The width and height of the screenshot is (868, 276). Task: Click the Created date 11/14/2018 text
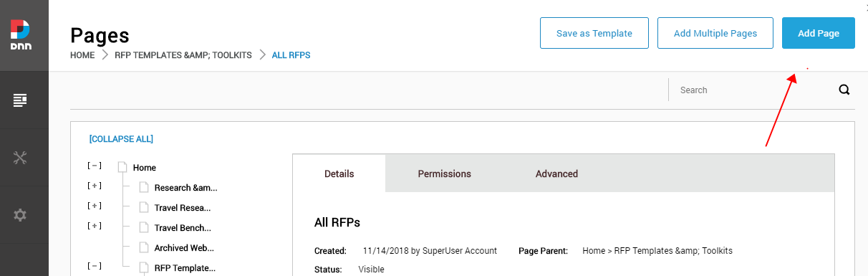click(430, 251)
